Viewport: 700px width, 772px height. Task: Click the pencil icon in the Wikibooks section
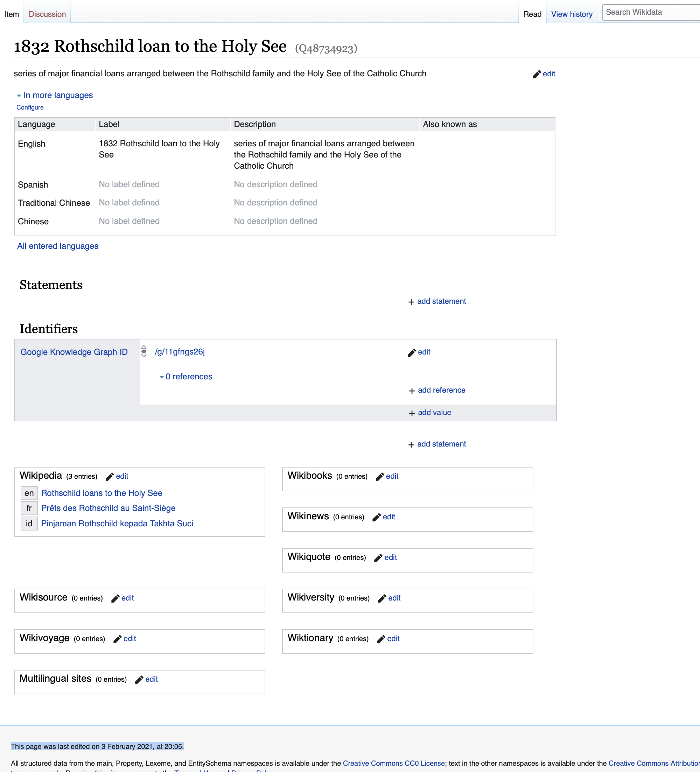point(379,477)
